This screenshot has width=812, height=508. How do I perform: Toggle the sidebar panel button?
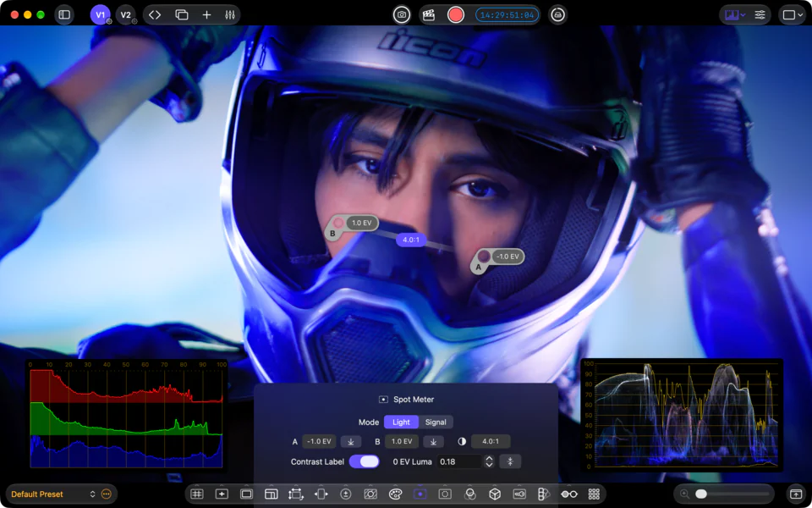coord(64,15)
